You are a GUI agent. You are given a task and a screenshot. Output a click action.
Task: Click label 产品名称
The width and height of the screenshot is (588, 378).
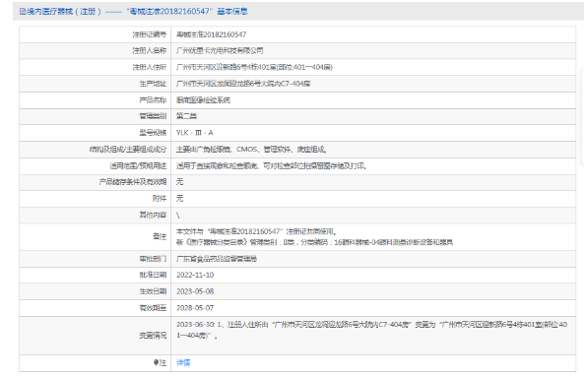(x=153, y=100)
